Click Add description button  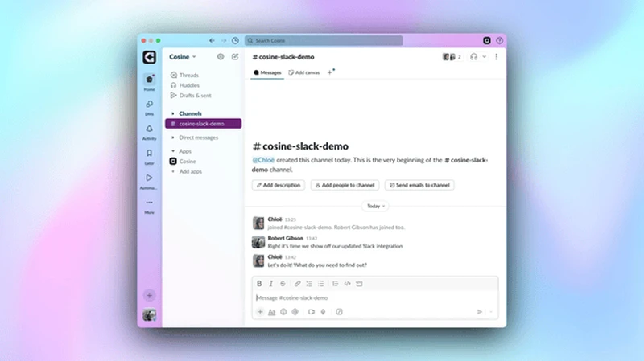coord(279,185)
